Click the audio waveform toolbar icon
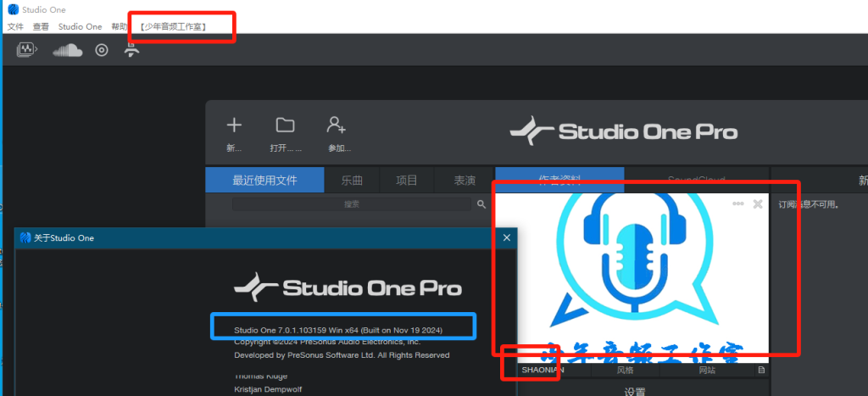This screenshot has height=396, width=868. [26, 50]
